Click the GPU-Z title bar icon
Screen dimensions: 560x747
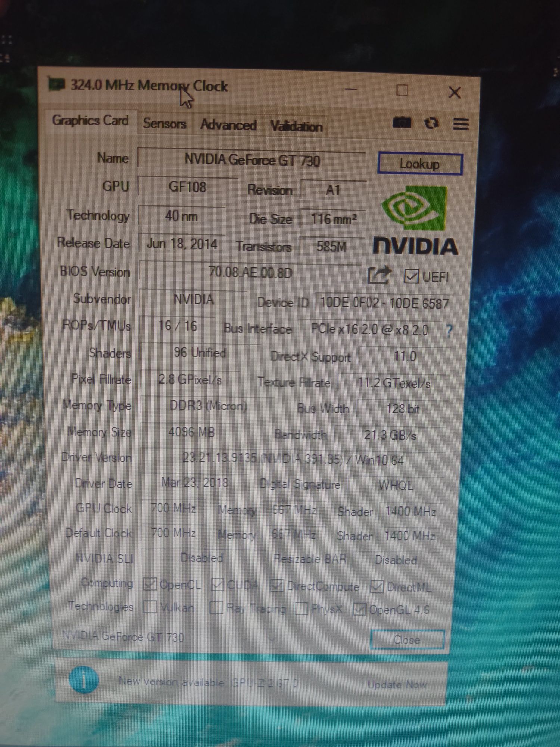click(57, 84)
